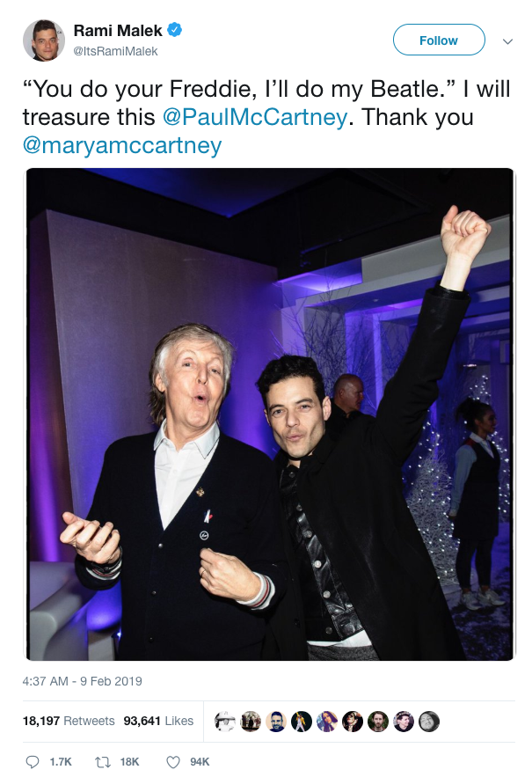Screen dimensions: 532x777
Task: Open the @ItsRamiMalek handle
Action: [115, 51]
